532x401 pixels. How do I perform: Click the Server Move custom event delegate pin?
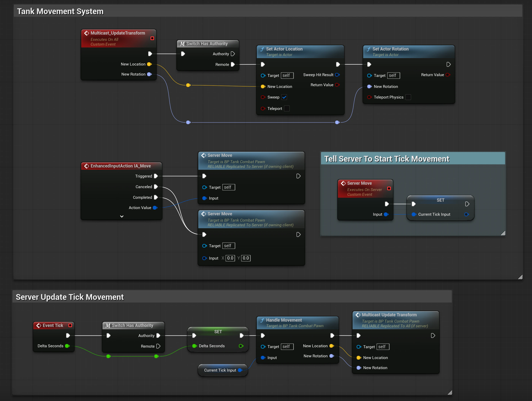tap(389, 189)
